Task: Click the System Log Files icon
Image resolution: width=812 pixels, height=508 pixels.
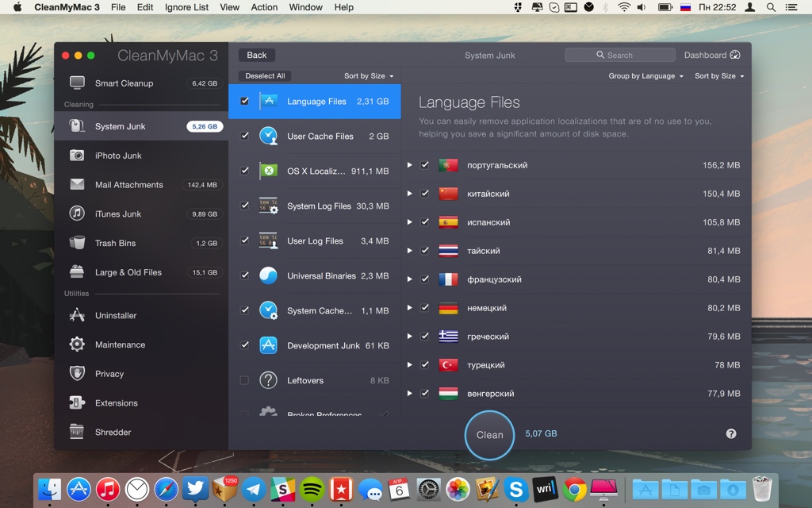Action: click(x=268, y=206)
